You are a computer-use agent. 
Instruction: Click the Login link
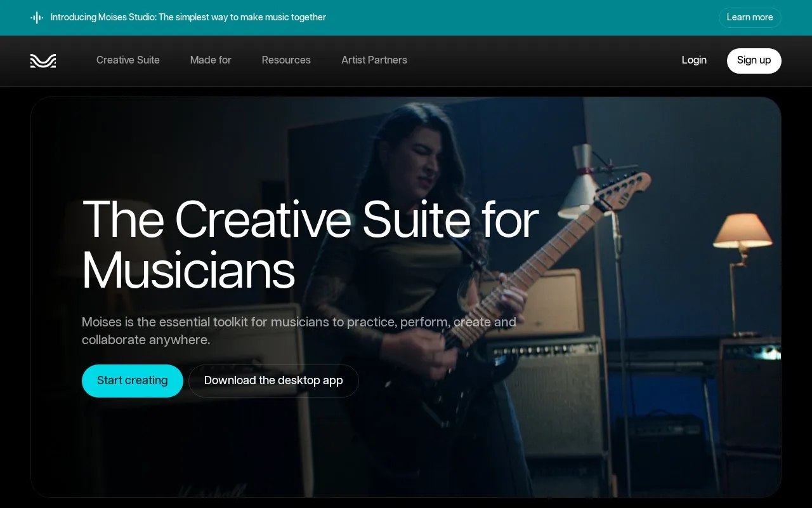[x=694, y=60]
